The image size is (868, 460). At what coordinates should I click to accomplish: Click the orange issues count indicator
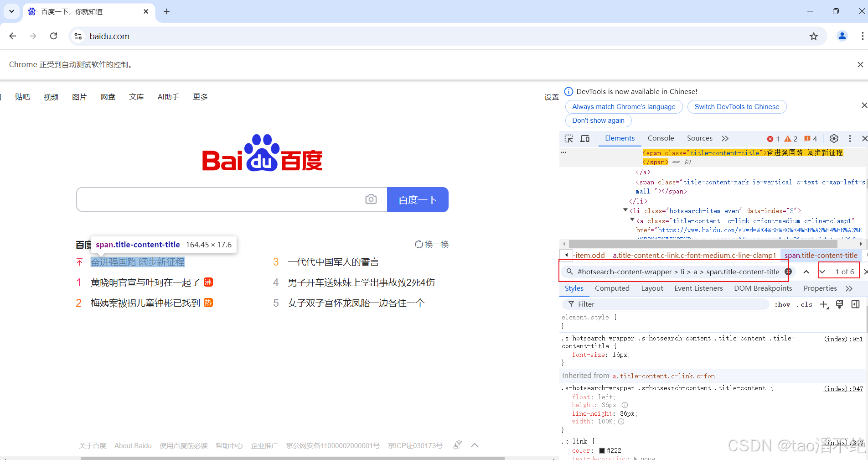click(x=811, y=139)
